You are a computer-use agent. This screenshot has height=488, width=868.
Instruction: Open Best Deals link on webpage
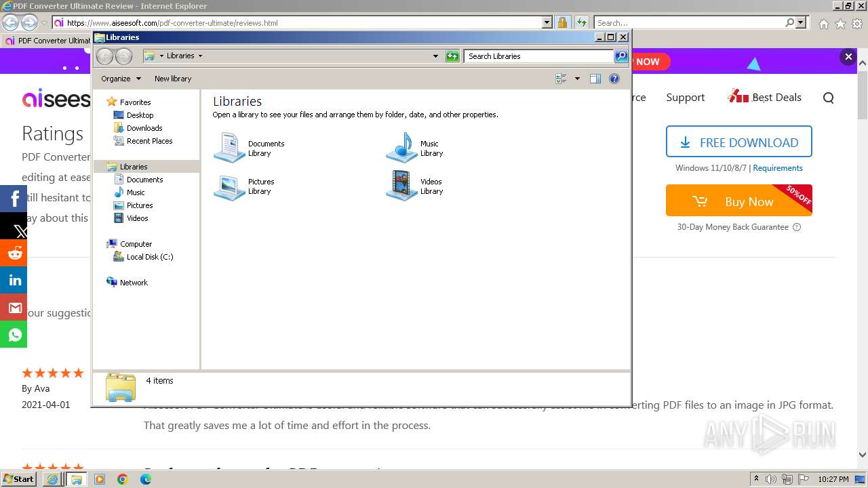pos(765,97)
